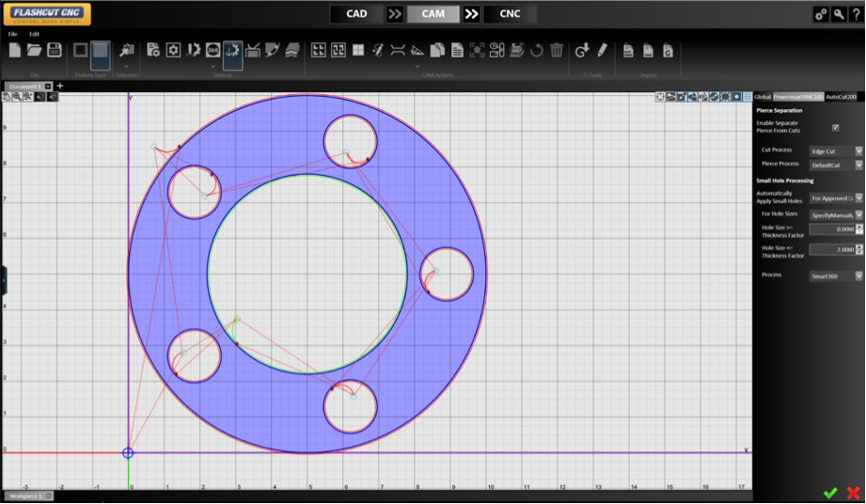This screenshot has width=866, height=504.
Task: Click the green checkmark to accept
Action: pyautogui.click(x=830, y=493)
